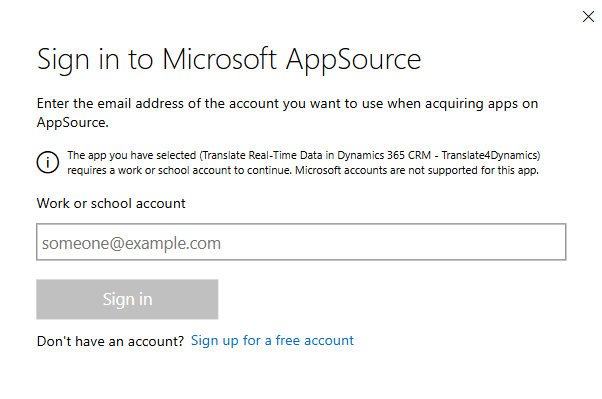Click the Sign in words of the heading
Viewport: 602px width, 399px height.
78,60
